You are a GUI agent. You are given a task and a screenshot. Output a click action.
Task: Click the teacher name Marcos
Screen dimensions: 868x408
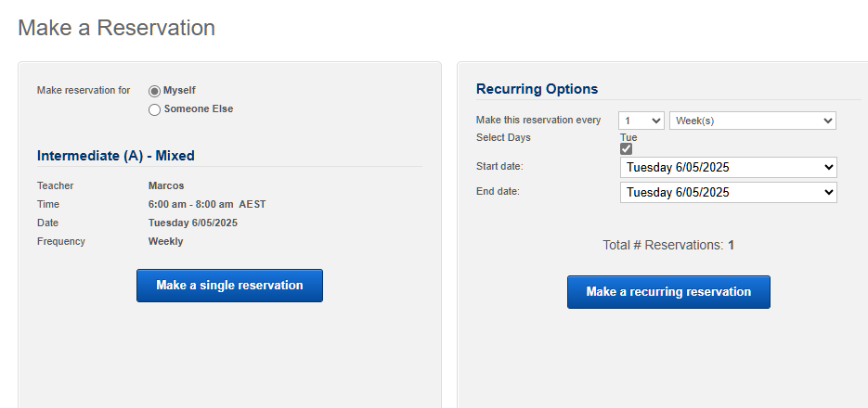coord(166,185)
